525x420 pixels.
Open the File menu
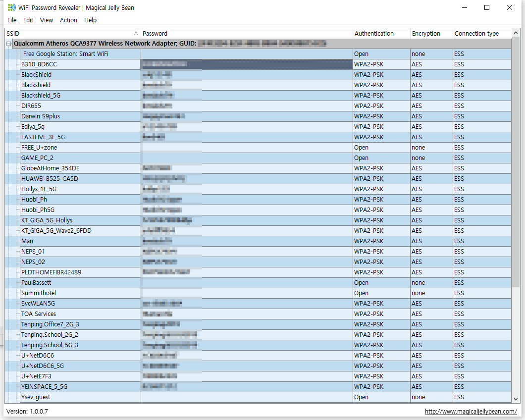coord(12,20)
